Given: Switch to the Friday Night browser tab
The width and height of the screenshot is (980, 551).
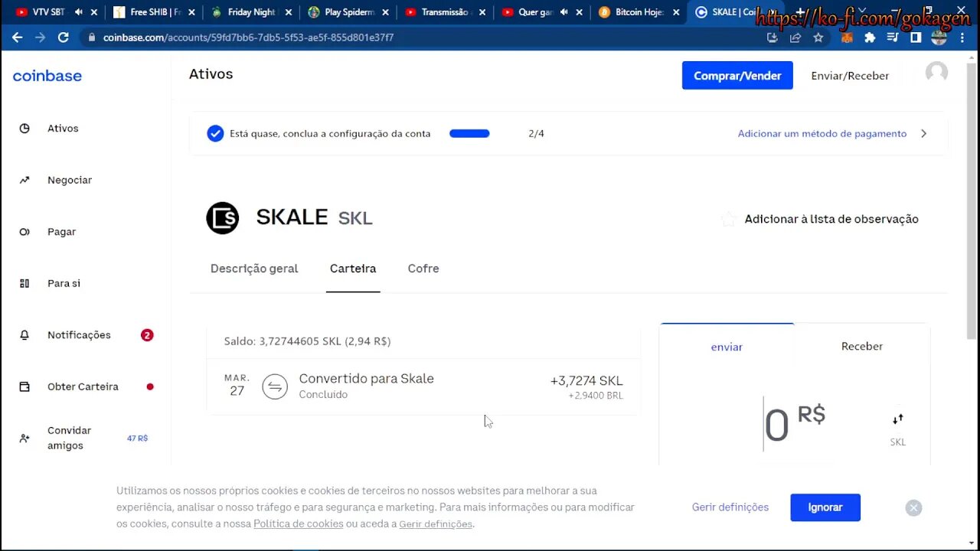Looking at the screenshot, I should tap(251, 12).
